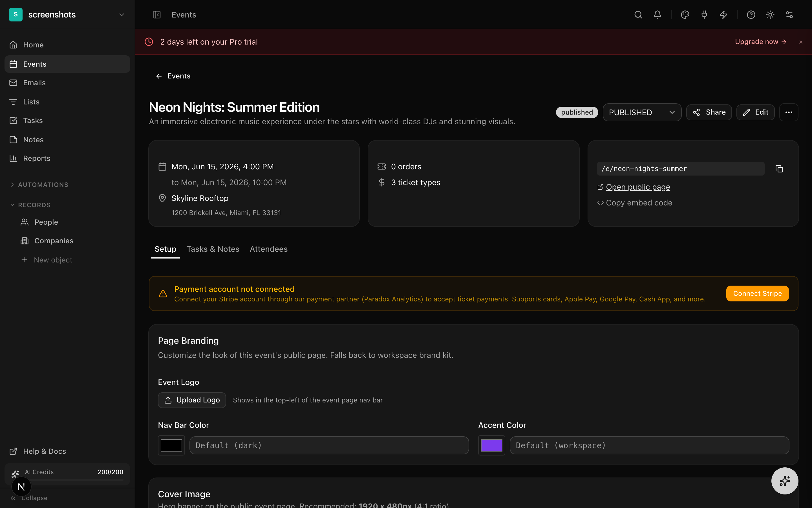The width and height of the screenshot is (812, 508).
Task: Click the N avatar badge
Action: point(21,487)
